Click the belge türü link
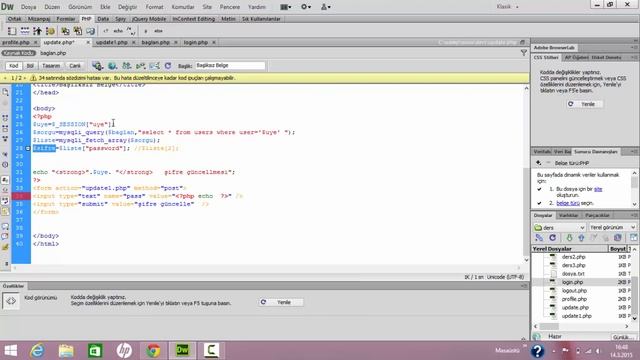 click(x=568, y=203)
